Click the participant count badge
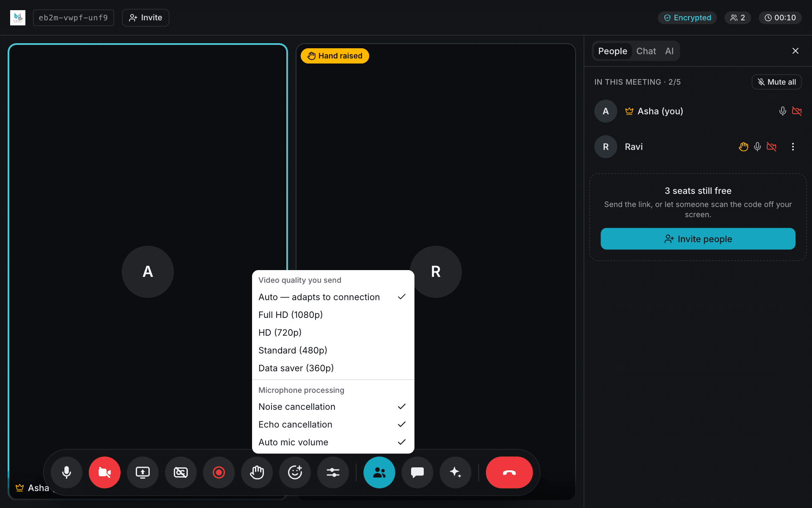Screen dimensions: 812x508 click(738, 18)
